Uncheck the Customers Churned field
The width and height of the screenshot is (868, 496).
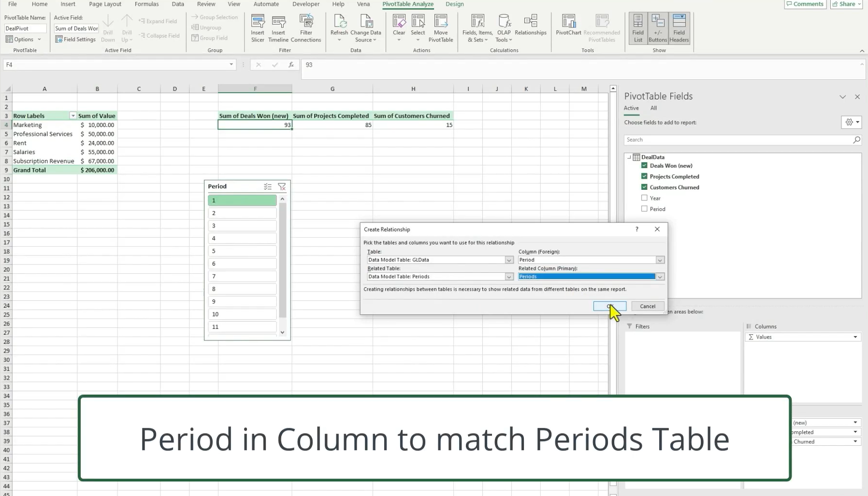[x=644, y=187]
